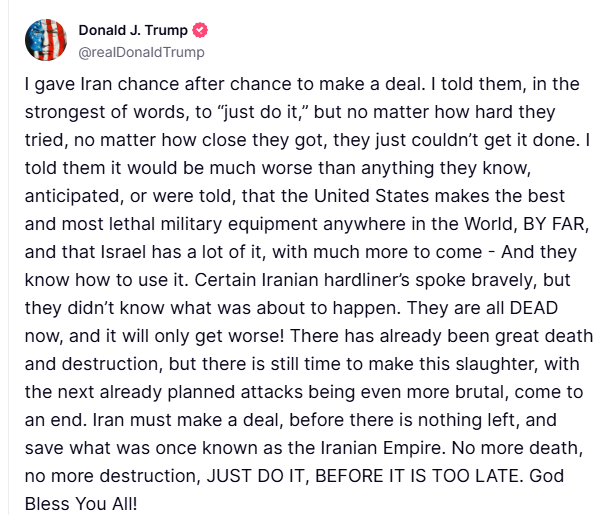Screen dimensions: 608x515
Task: Open the Donald J. Trump display name
Action: [133, 30]
